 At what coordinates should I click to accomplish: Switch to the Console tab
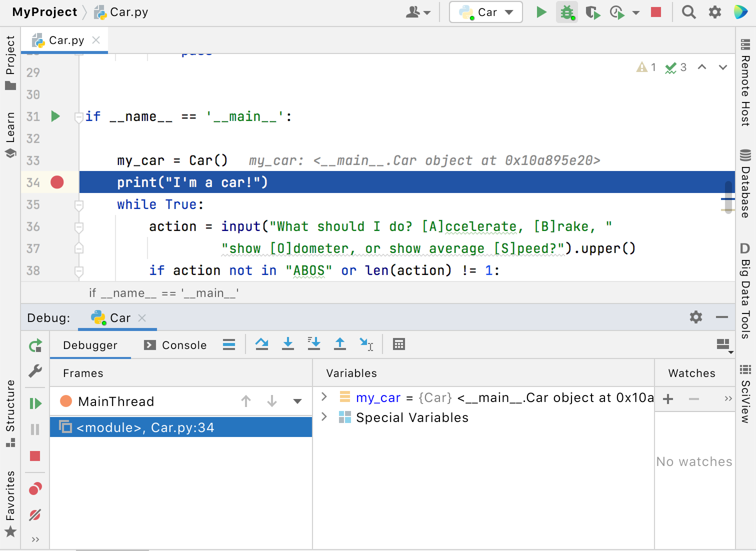176,344
